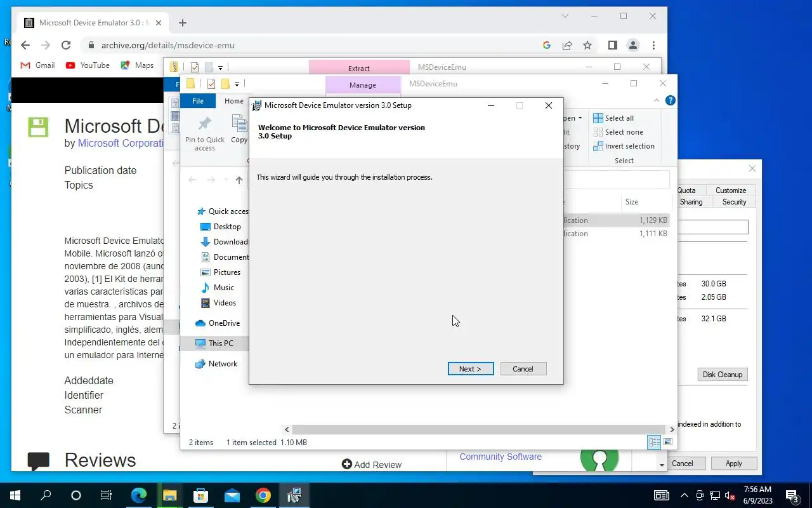Open the Gmail bookmark

pyautogui.click(x=37, y=65)
